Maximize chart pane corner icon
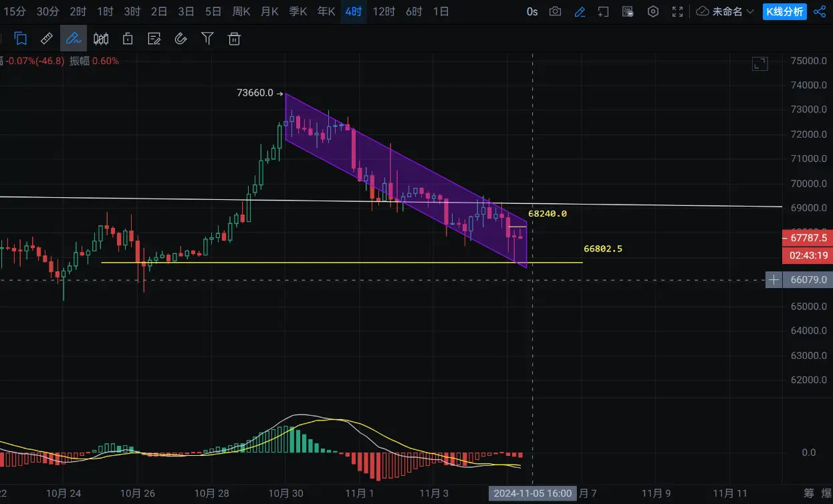Viewport: 833px width, 504px height. coord(759,64)
